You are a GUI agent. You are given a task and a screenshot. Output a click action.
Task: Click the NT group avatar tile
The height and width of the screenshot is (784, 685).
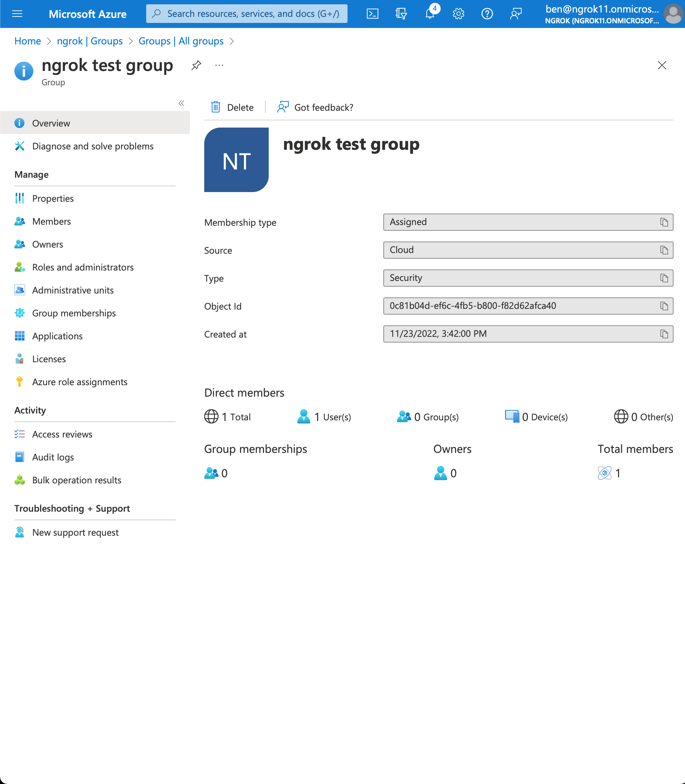236,160
